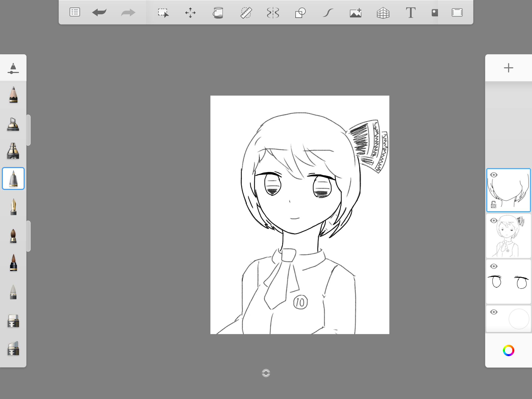The height and width of the screenshot is (399, 532).
Task: Toggle Predictive Stroke curve tool
Action: tap(328, 13)
